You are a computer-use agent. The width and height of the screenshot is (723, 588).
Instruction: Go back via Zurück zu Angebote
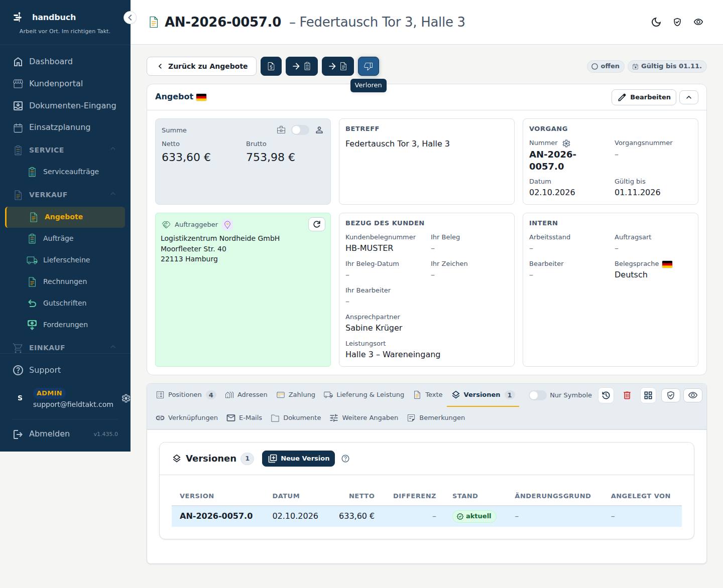(x=201, y=66)
